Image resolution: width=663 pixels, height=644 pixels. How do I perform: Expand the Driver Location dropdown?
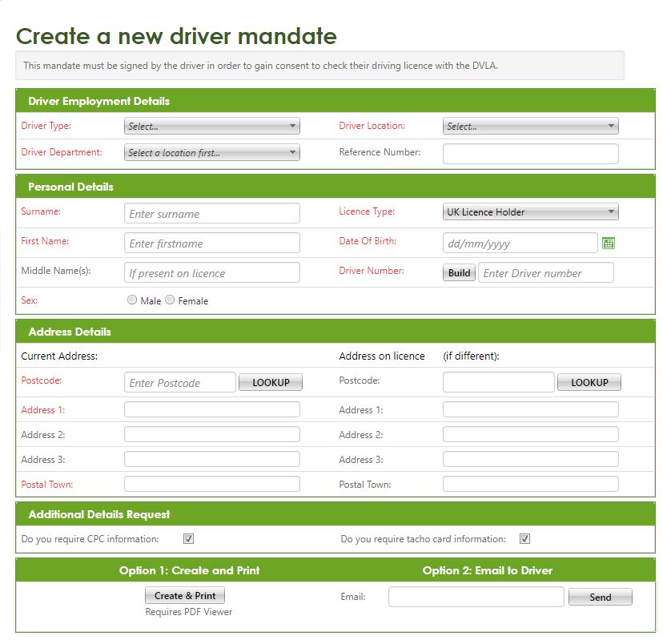tap(530, 127)
